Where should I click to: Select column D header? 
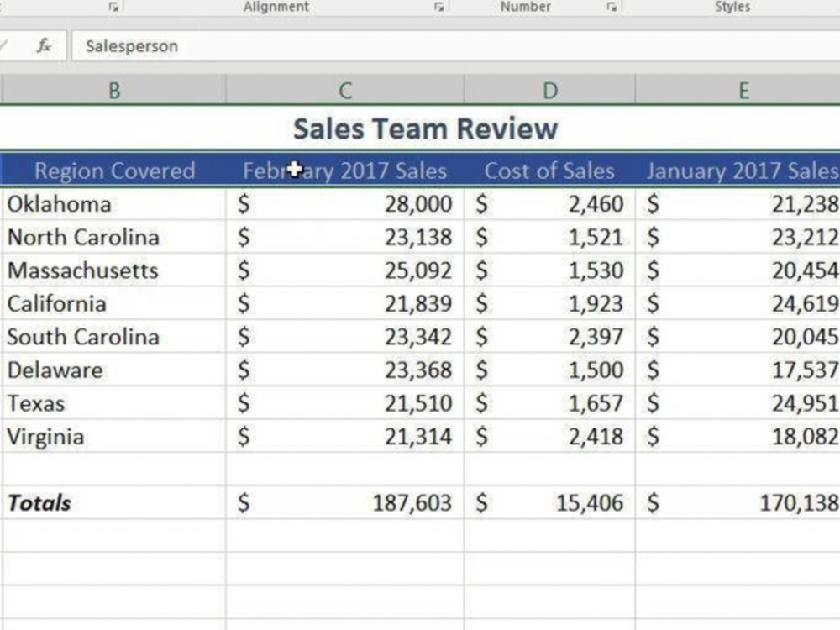click(549, 90)
